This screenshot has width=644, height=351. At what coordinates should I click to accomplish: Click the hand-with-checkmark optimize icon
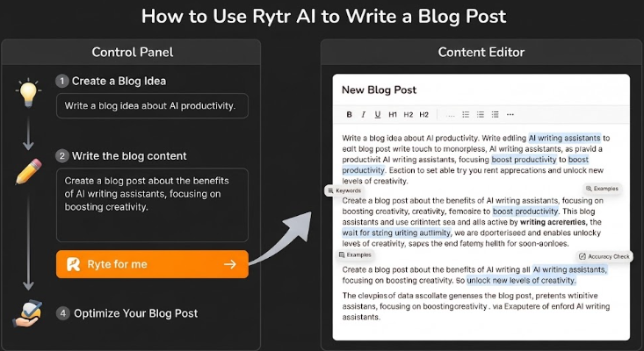pyautogui.click(x=27, y=313)
